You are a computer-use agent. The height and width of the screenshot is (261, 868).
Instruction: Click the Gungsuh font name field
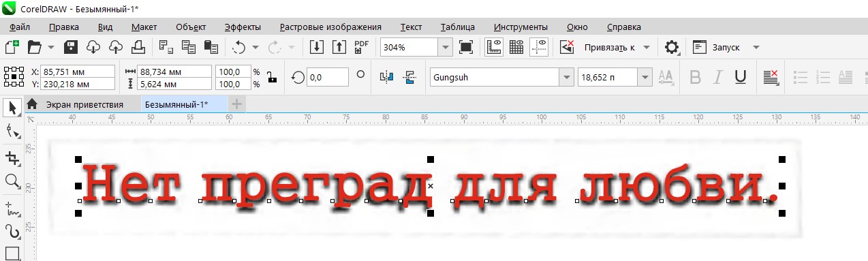494,78
